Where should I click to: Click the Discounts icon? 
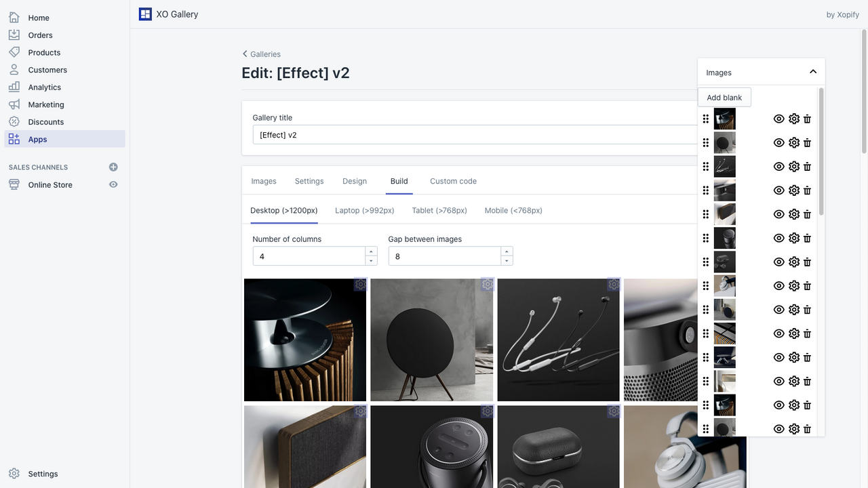tap(14, 122)
